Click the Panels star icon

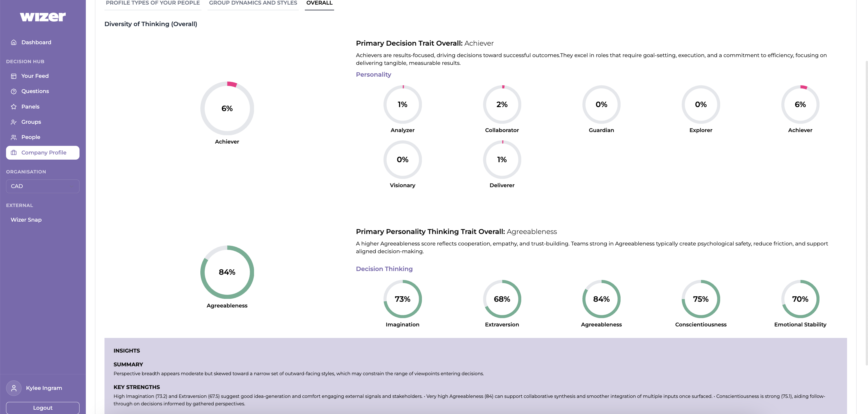[13, 107]
